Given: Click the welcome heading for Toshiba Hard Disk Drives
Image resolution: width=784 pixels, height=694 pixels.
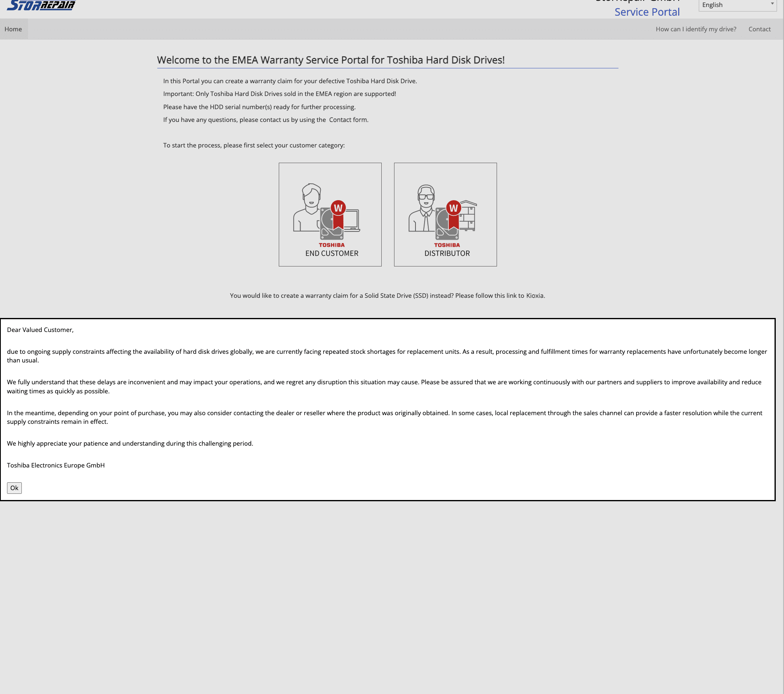Looking at the screenshot, I should click(331, 60).
